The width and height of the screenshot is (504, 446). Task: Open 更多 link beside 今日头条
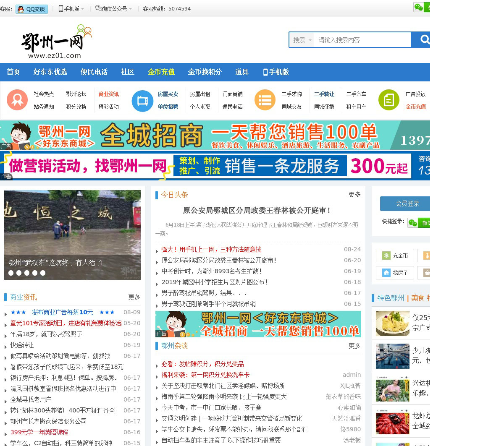coord(354,195)
